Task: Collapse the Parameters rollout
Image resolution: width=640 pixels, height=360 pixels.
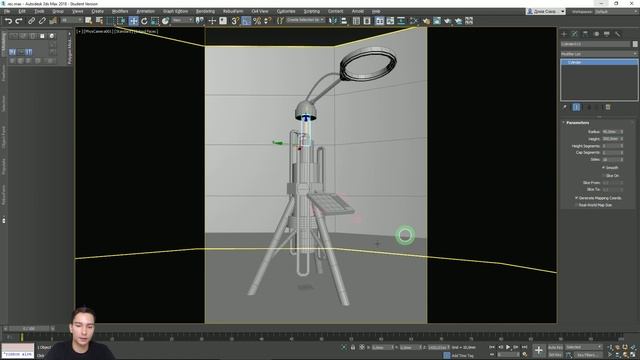Action: [x=578, y=123]
